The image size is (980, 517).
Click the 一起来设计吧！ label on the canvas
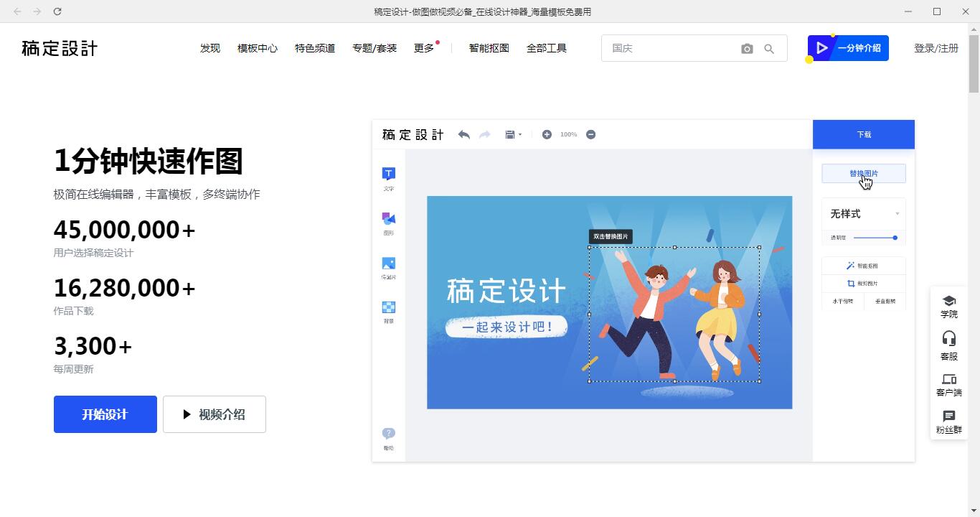[507, 327]
